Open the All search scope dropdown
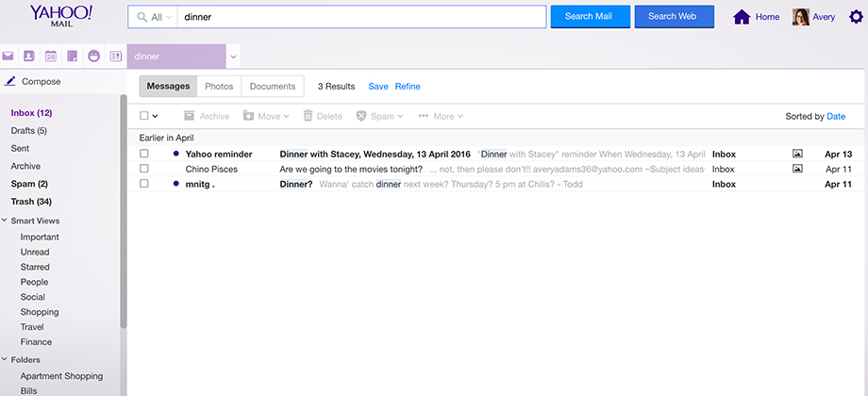 tap(153, 17)
